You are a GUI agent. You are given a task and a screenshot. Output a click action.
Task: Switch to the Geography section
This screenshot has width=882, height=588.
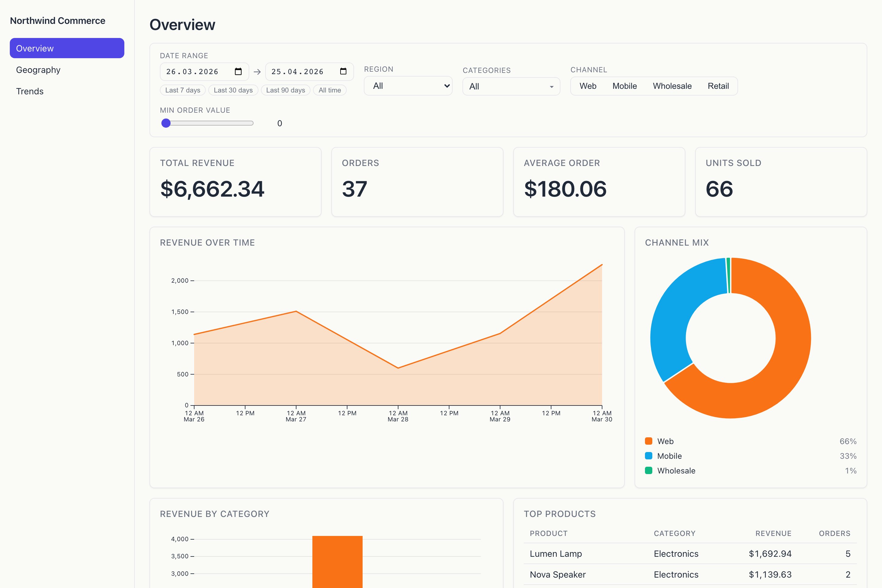pos(38,70)
